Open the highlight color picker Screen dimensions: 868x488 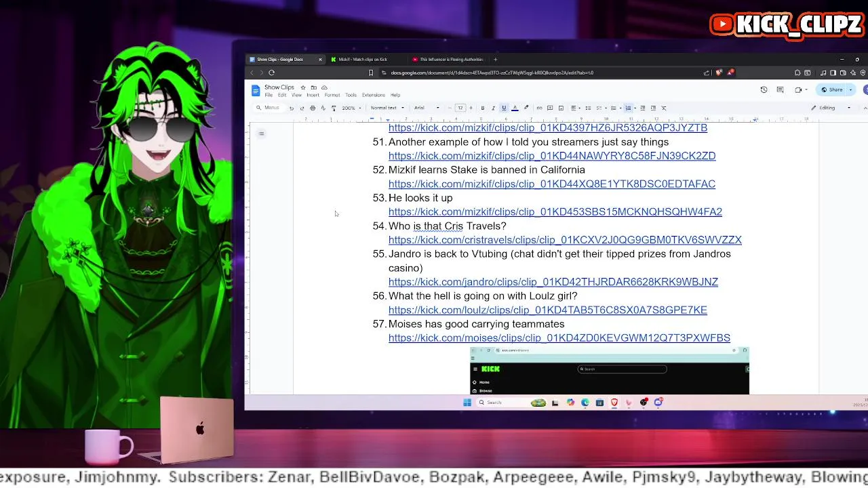tap(526, 108)
